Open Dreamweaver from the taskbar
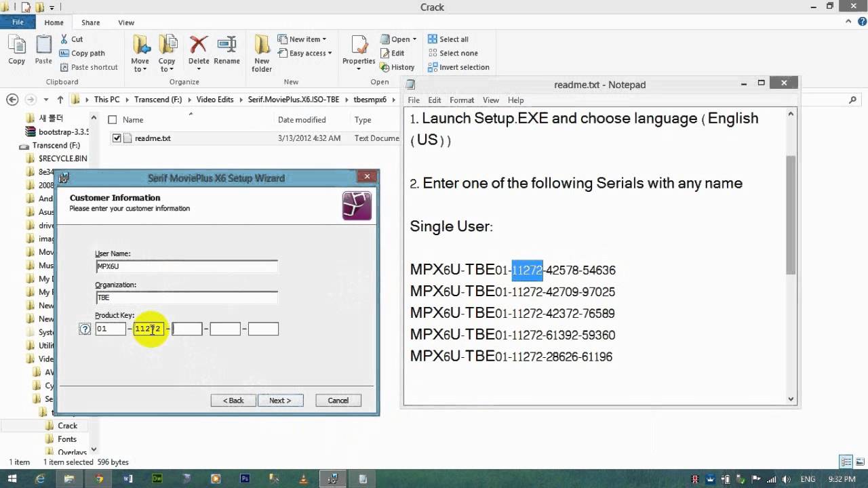The height and width of the screenshot is (488, 868). point(157,479)
